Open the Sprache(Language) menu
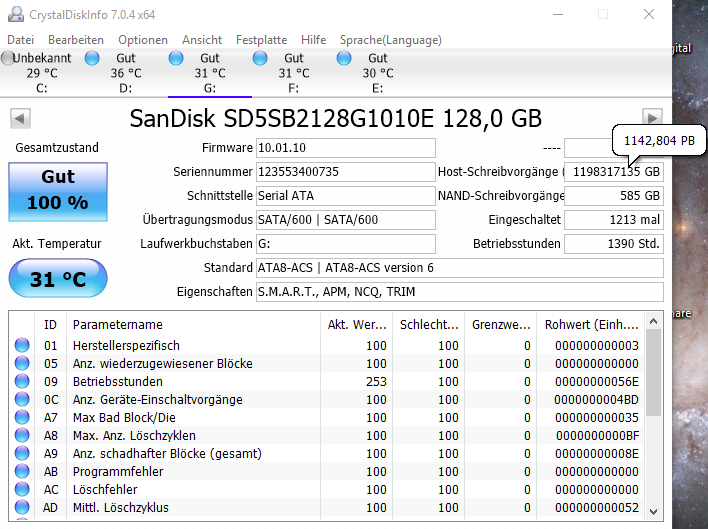 click(x=391, y=40)
